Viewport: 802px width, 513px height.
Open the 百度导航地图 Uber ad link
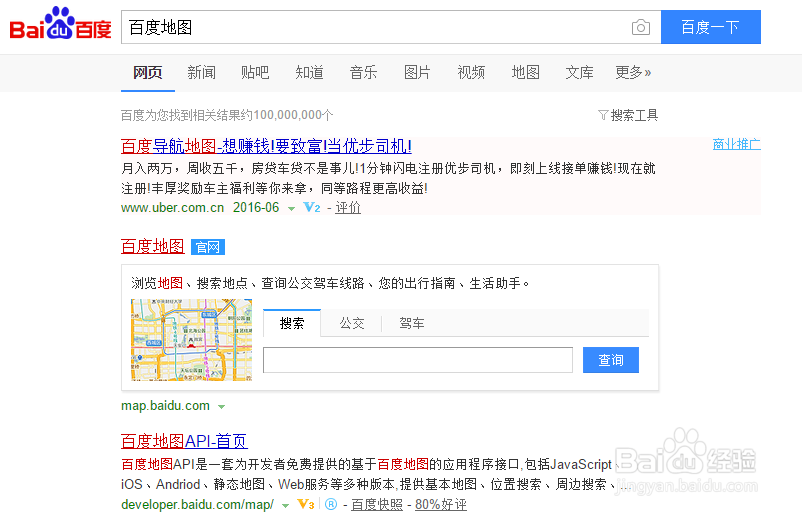point(266,146)
